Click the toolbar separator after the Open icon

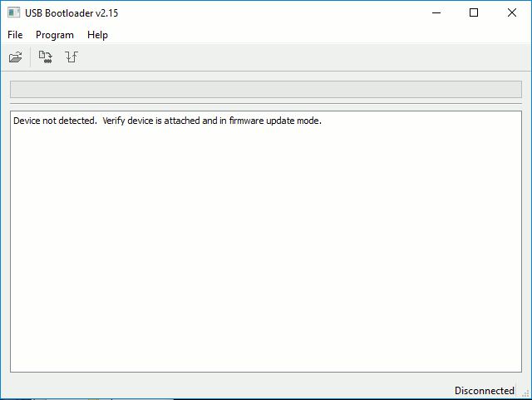coord(31,57)
